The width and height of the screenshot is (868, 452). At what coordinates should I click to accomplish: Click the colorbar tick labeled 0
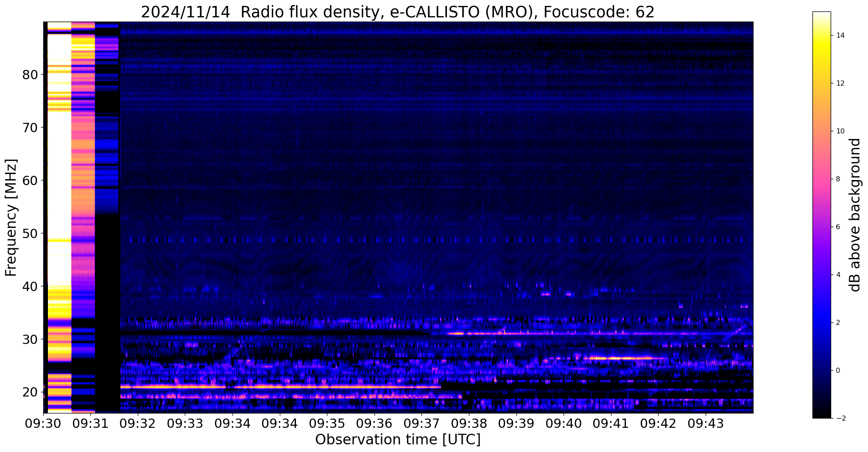tap(838, 371)
